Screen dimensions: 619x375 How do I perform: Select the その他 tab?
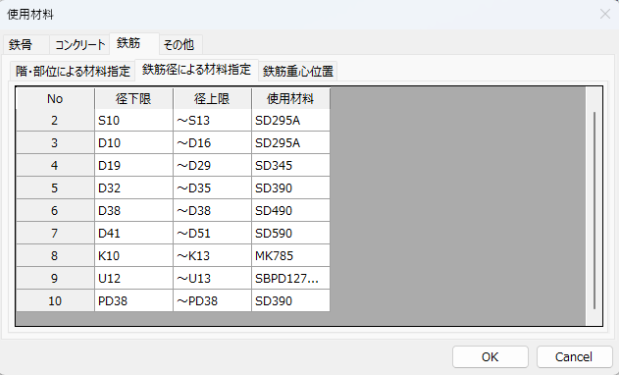(179, 44)
